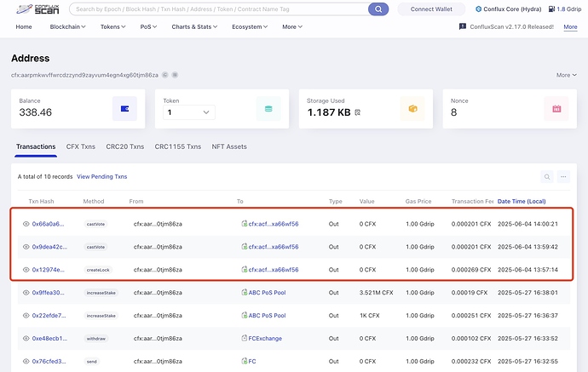Click timestamp 2025-05-27 16:33:52
Image resolution: width=588 pixels, height=372 pixels.
(x=527, y=338)
